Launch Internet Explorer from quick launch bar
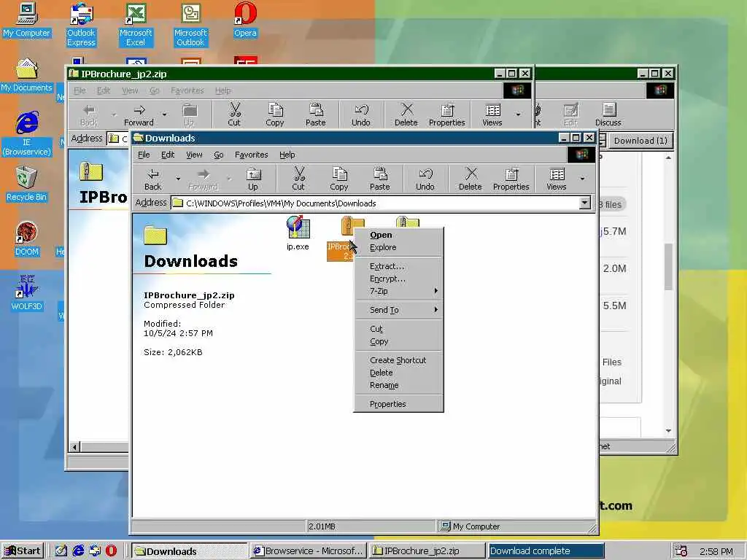Image resolution: width=747 pixels, height=560 pixels. 78,551
